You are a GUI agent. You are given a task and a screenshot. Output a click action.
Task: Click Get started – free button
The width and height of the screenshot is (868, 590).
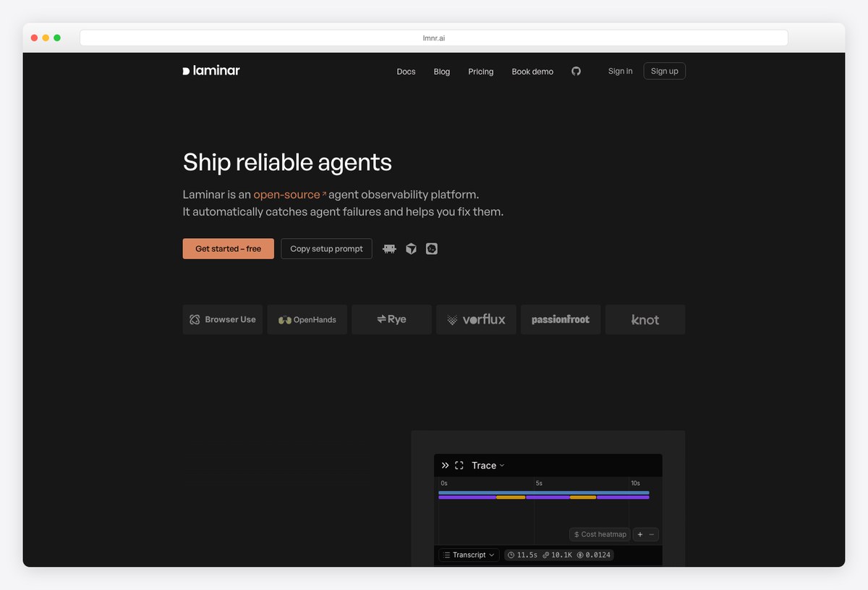[229, 249]
